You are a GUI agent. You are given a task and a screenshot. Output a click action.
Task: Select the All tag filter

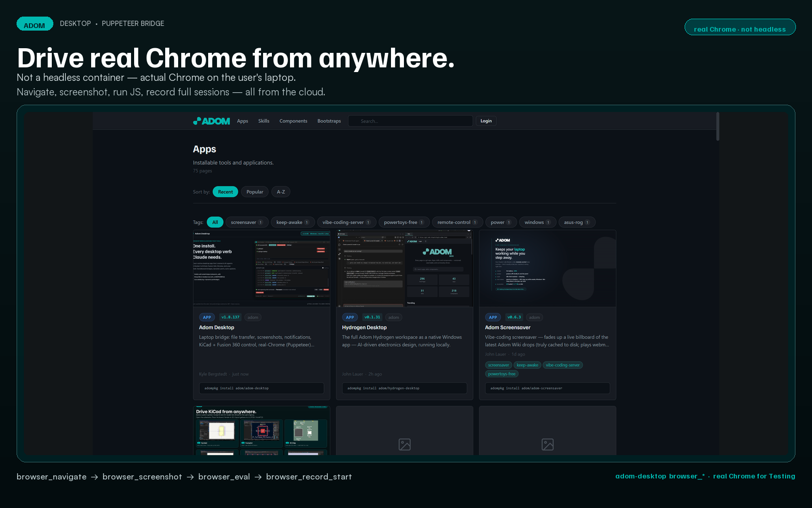215,222
